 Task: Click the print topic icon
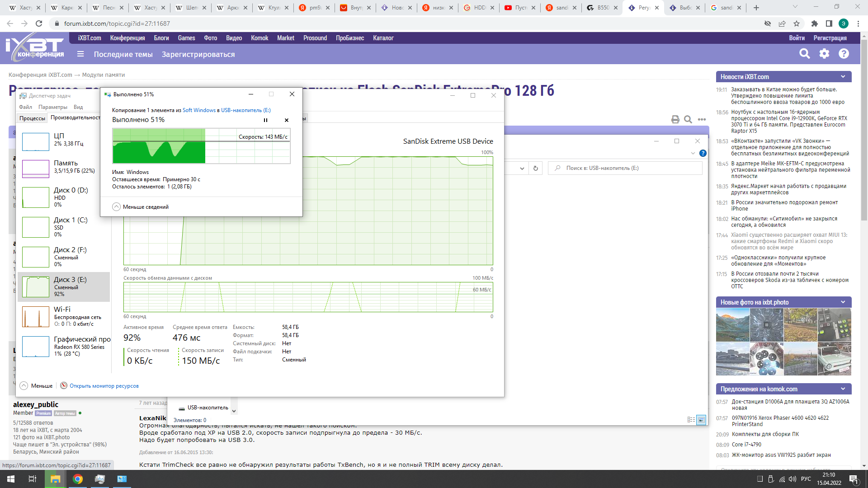(x=675, y=119)
